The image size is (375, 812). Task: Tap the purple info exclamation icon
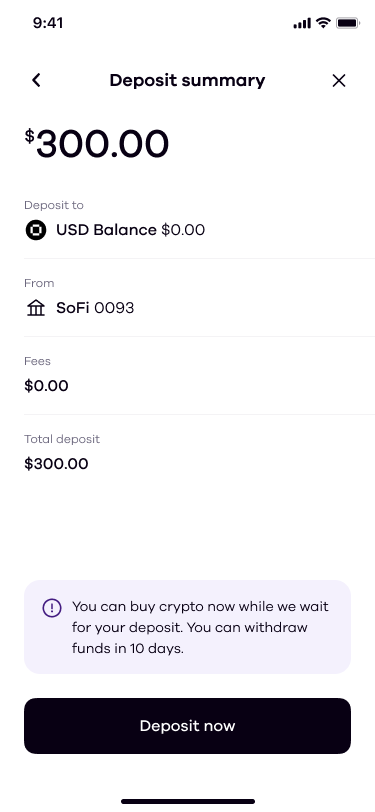click(x=52, y=608)
